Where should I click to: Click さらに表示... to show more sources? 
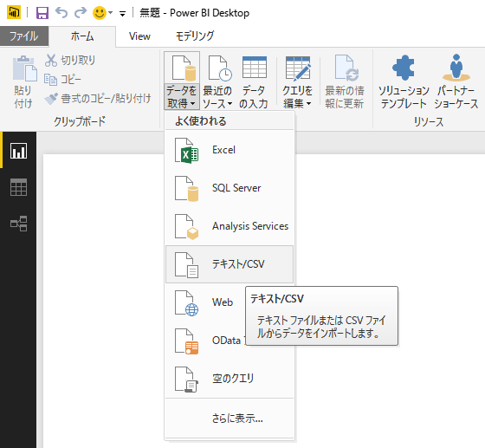[x=230, y=419]
